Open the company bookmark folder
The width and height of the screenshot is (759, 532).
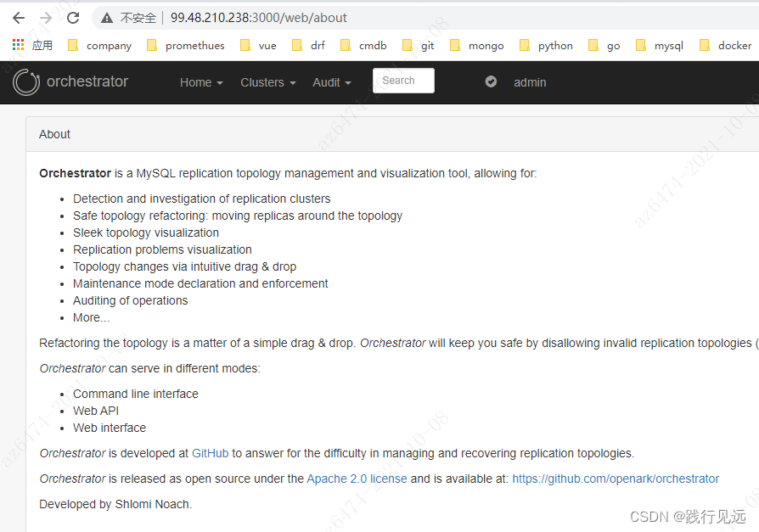pyautogui.click(x=99, y=46)
